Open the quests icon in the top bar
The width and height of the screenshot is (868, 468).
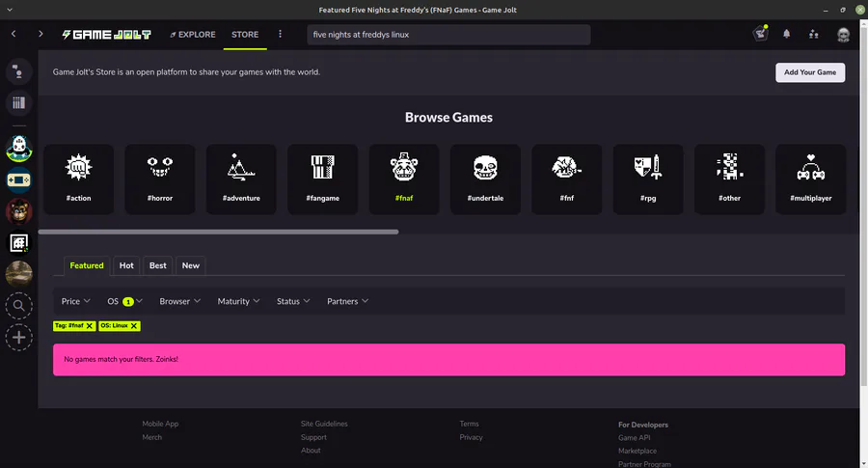point(761,33)
